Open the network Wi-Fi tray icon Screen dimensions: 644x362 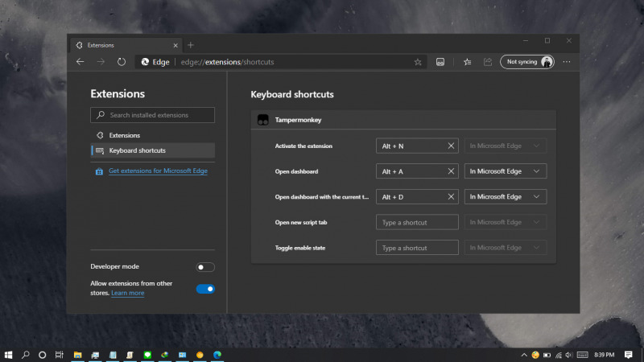558,355
